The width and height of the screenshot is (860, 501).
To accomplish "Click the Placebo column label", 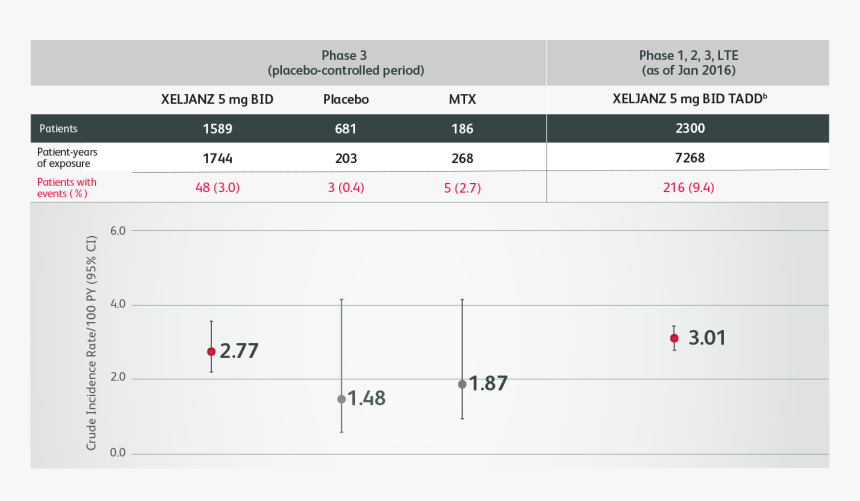I will point(346,99).
